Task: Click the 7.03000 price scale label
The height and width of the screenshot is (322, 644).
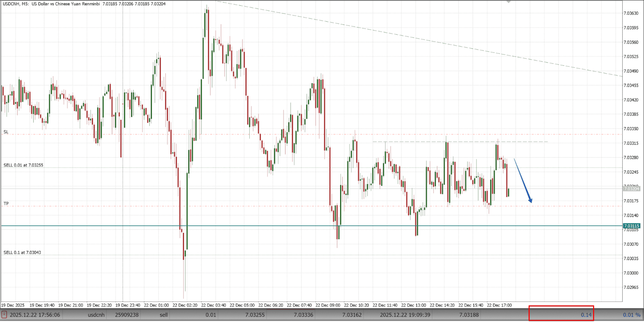Action: point(631,273)
